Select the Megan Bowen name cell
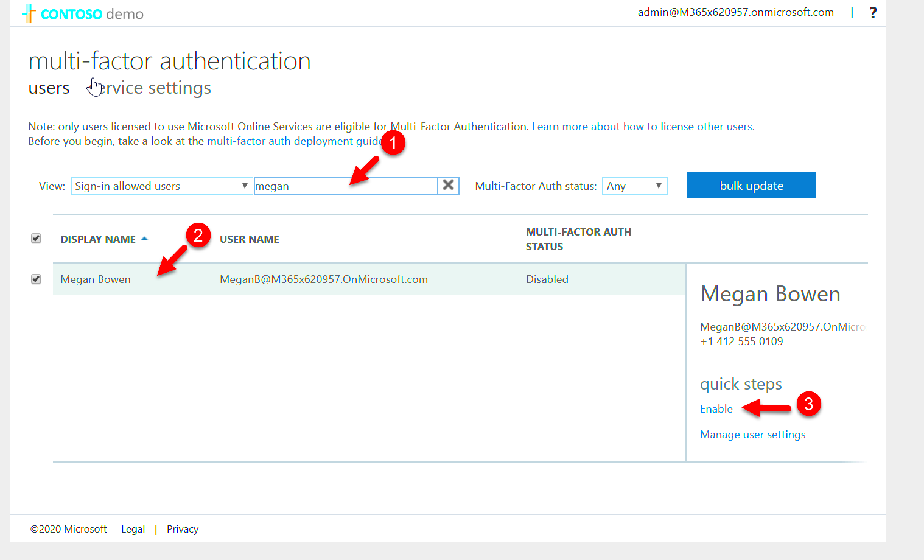 (96, 279)
